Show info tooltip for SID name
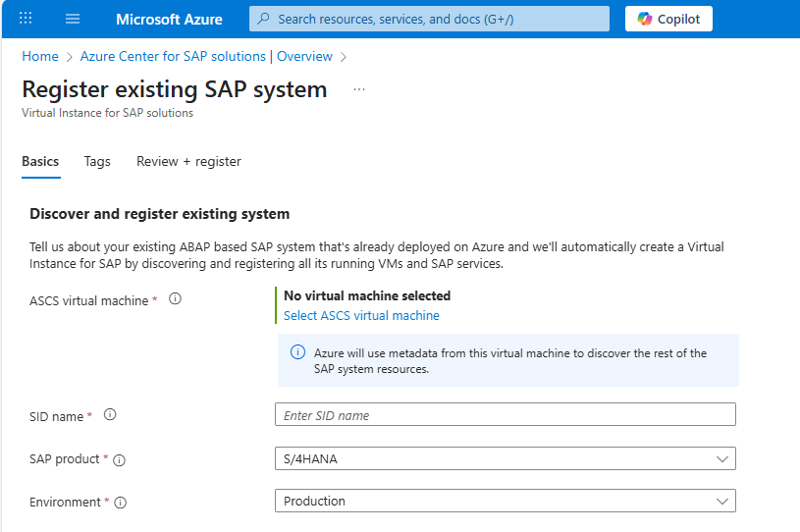The image size is (800, 532). pos(110,414)
